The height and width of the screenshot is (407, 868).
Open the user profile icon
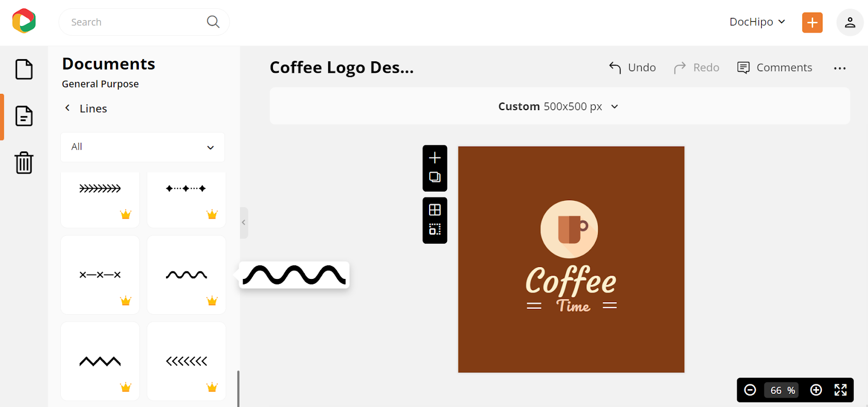pyautogui.click(x=850, y=22)
